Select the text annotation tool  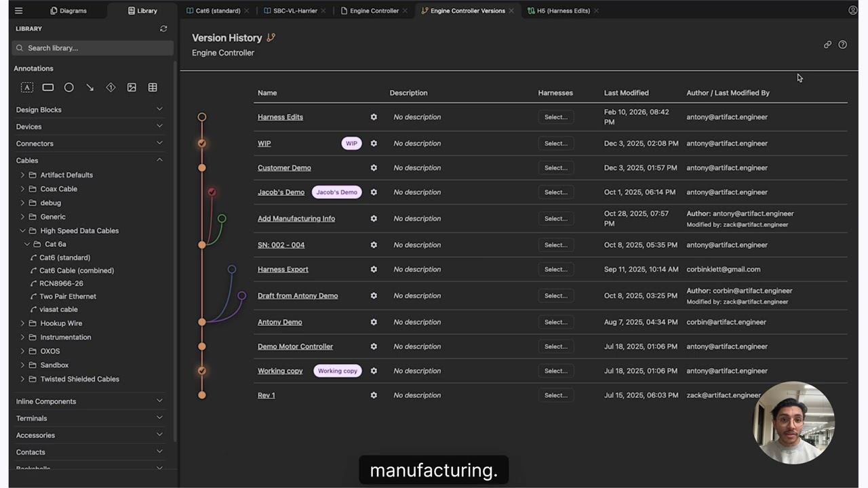[27, 87]
